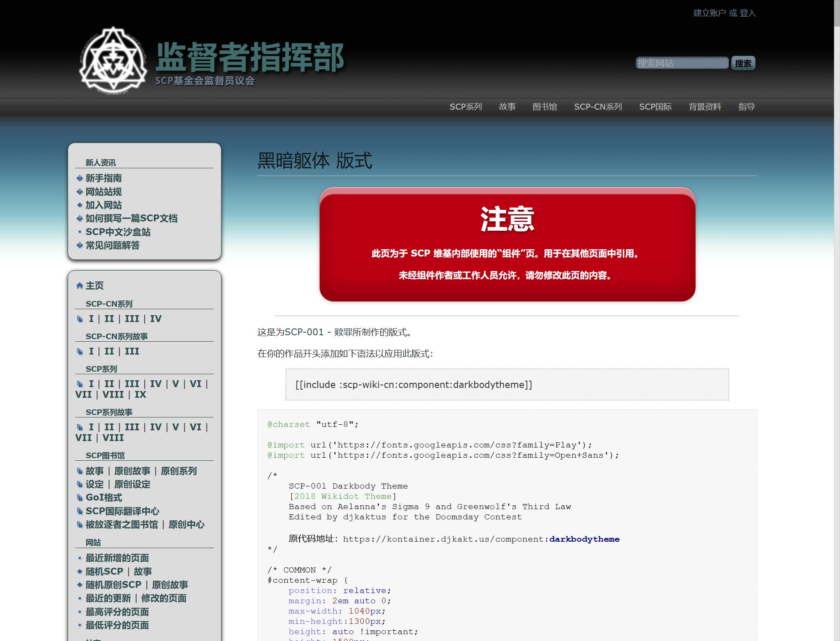Click the 登入 login link
Screen dimensions: 840x641
(x=747, y=13)
